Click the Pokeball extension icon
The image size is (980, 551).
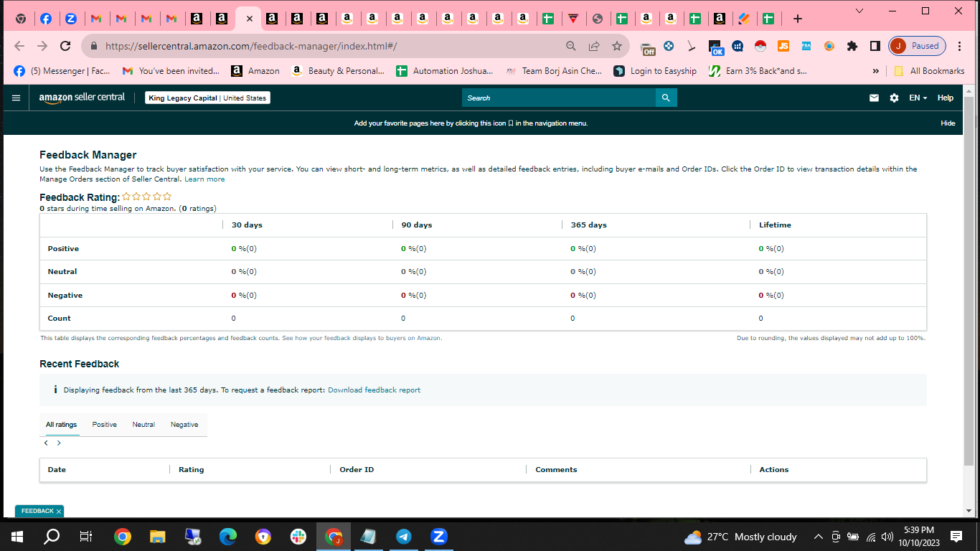(760, 46)
